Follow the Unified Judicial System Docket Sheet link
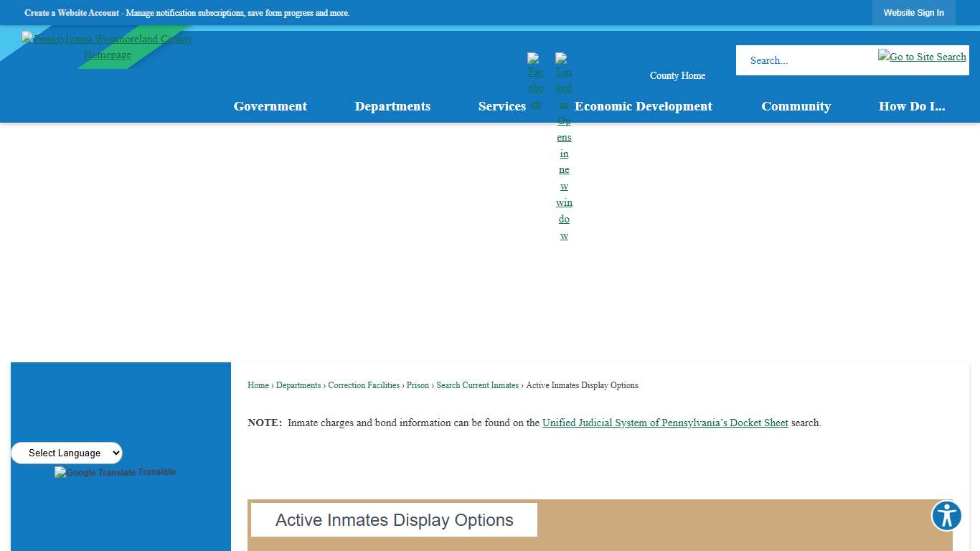The height and width of the screenshot is (551, 980). tap(664, 423)
